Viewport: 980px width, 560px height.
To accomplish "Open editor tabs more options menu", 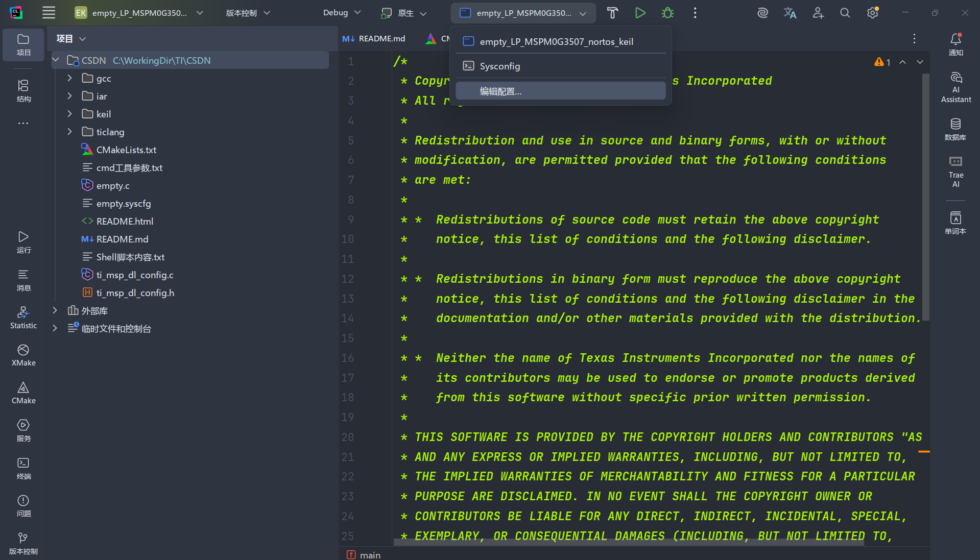I will pyautogui.click(x=914, y=38).
